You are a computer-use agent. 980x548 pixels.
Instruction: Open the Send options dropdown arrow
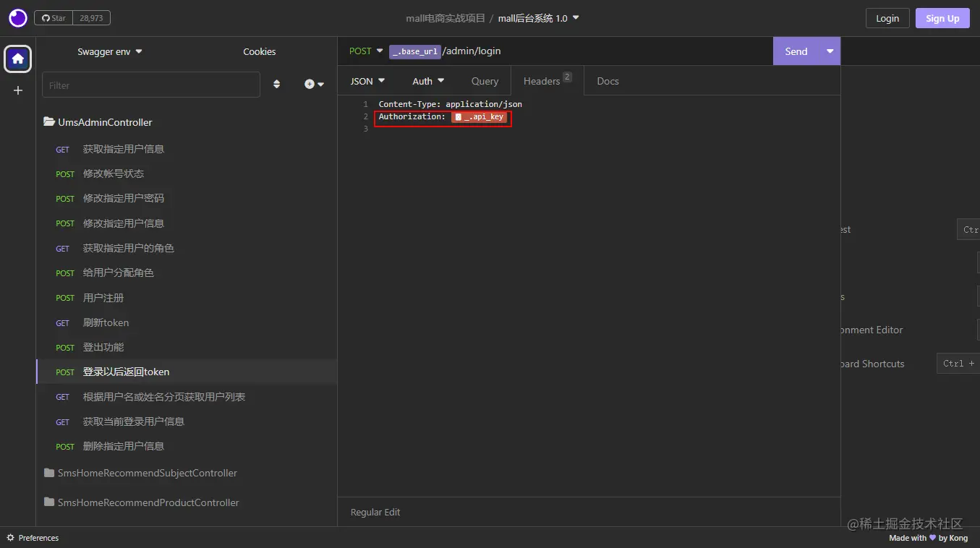830,51
